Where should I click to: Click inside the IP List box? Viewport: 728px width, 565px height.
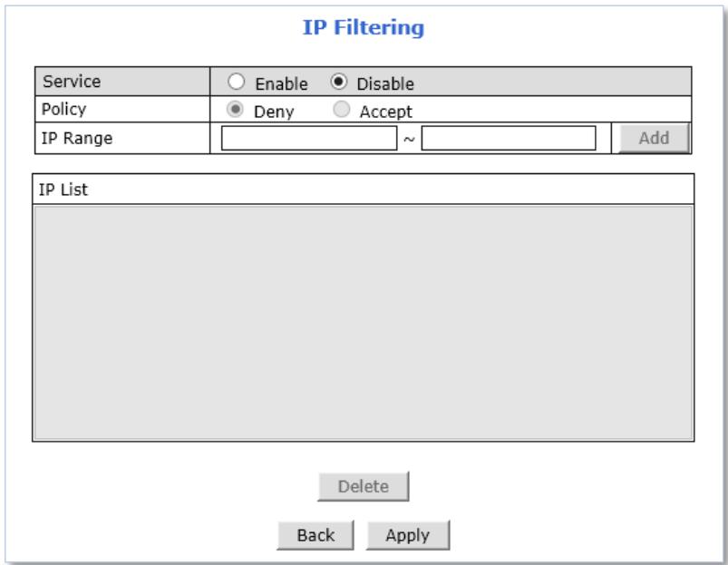coord(364,323)
